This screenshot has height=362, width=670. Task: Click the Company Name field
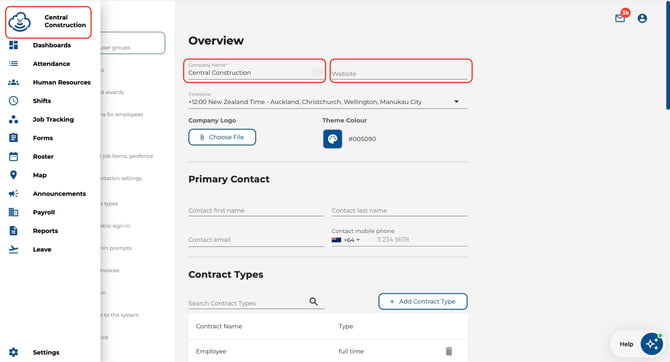255,71
